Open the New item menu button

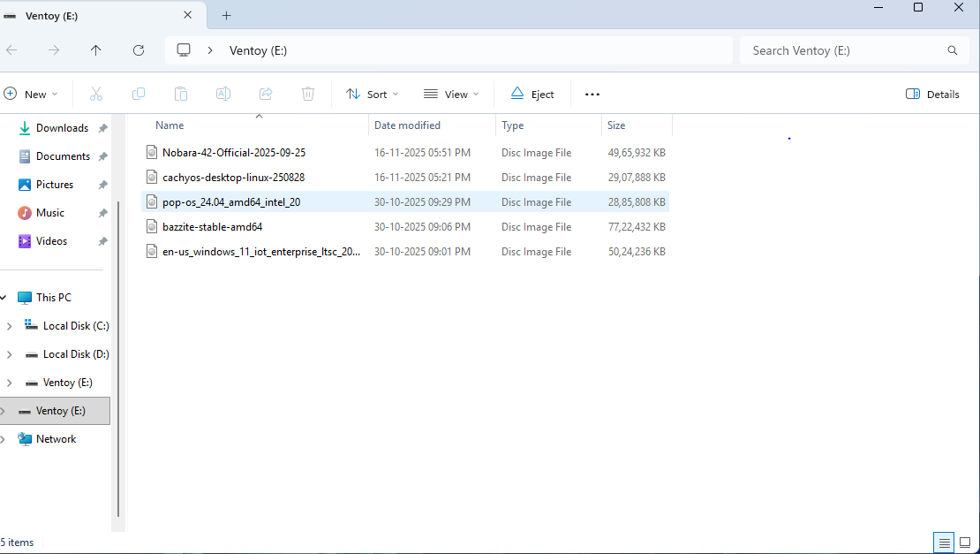(x=30, y=94)
